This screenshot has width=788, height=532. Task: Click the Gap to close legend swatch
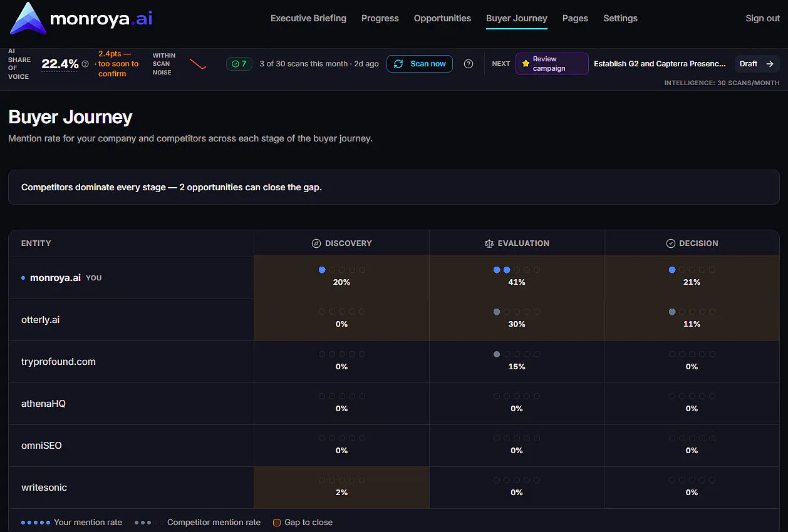277,523
